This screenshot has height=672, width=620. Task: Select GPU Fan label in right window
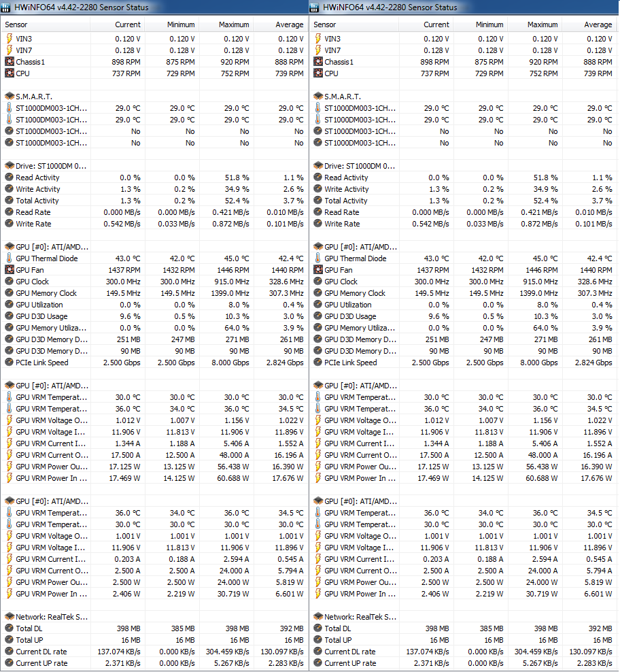point(339,270)
